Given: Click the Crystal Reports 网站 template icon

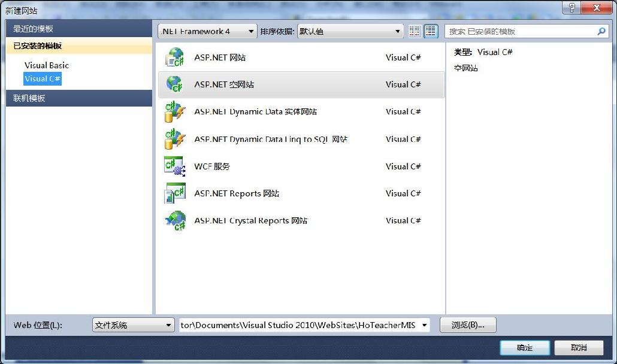Looking at the screenshot, I should click(175, 220).
